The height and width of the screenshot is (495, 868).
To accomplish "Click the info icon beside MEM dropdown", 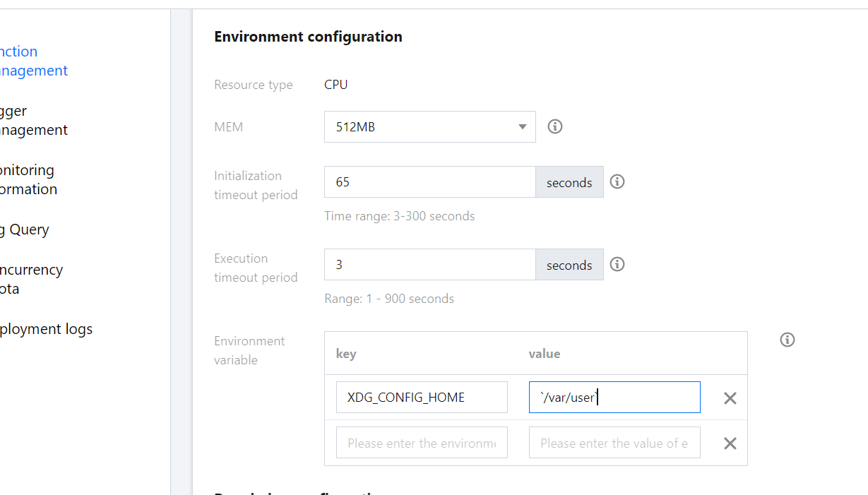I will click(555, 126).
